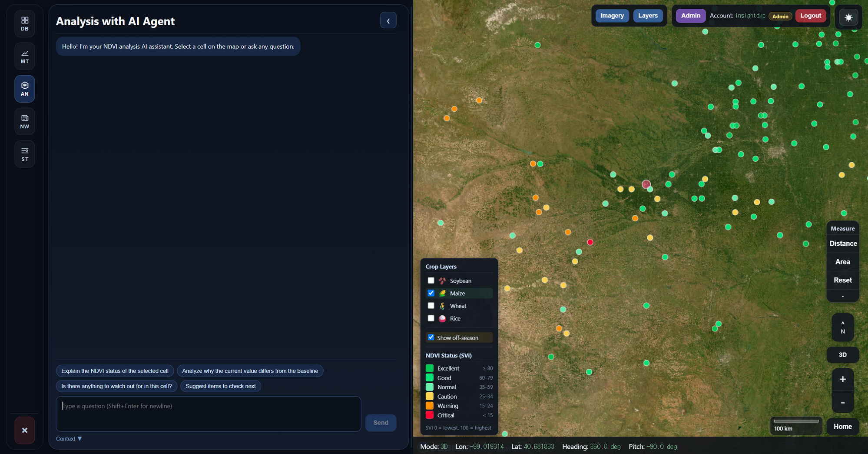Toggle the Show off-season checkbox
The width and height of the screenshot is (868, 454).
(431, 337)
